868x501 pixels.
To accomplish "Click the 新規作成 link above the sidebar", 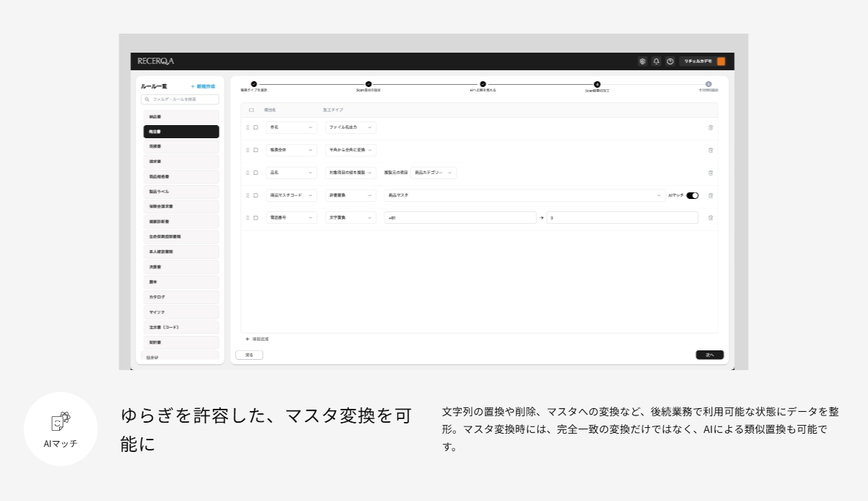I will click(x=203, y=86).
